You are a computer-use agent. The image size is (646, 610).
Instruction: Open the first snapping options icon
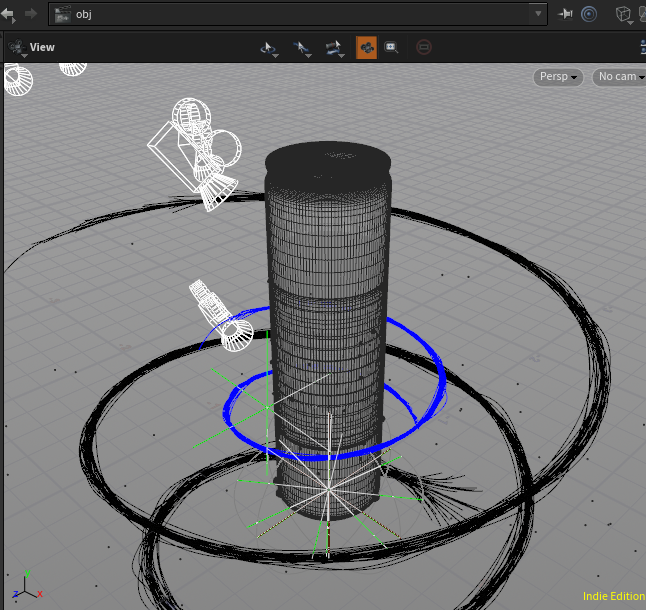point(268,47)
